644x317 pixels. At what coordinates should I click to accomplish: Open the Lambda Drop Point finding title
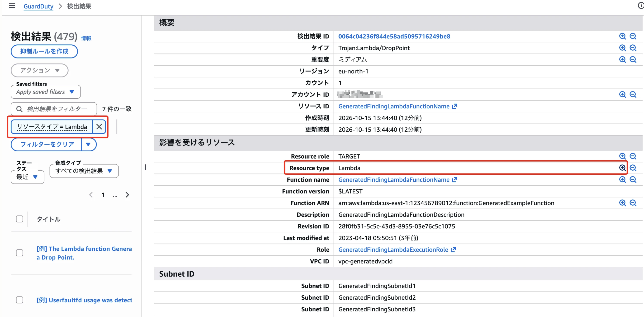(84, 253)
